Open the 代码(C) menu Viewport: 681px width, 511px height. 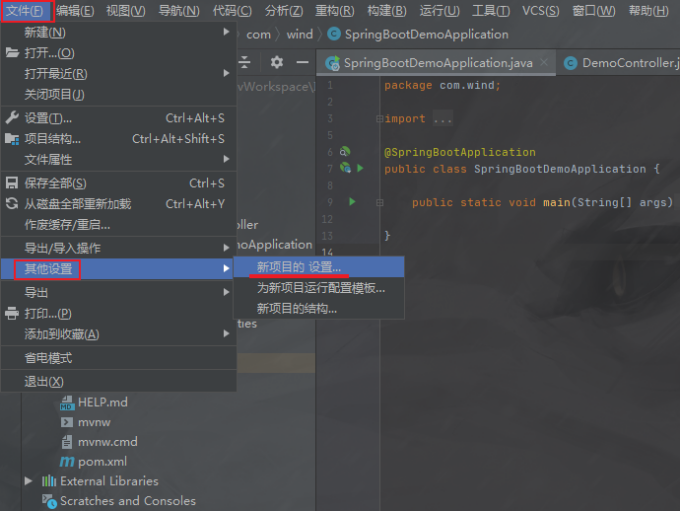click(x=232, y=10)
